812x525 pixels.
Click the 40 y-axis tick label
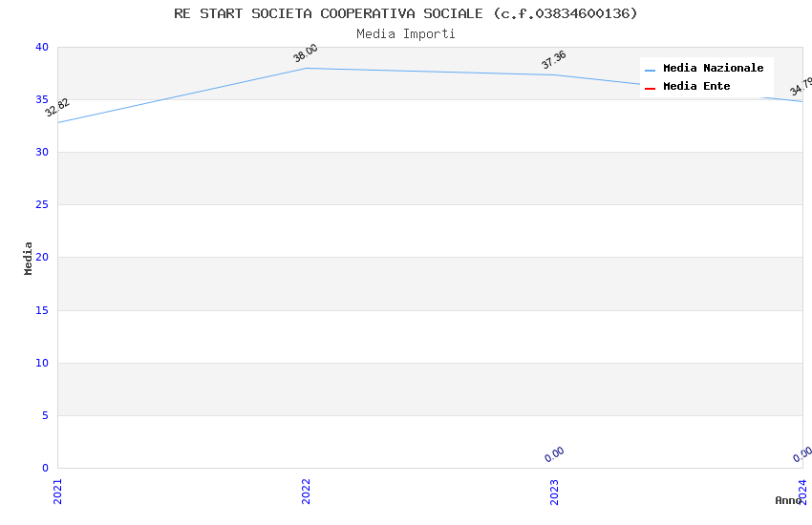click(x=41, y=48)
